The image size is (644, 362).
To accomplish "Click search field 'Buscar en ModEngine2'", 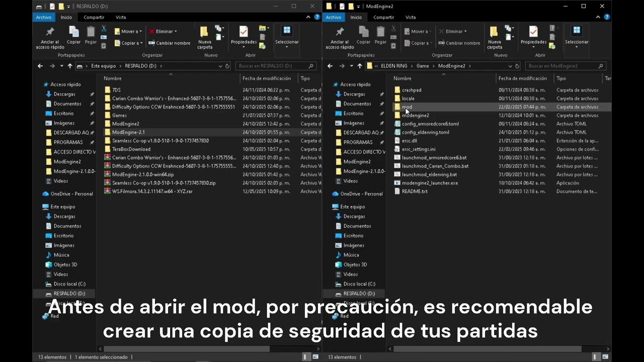I will point(566,66).
